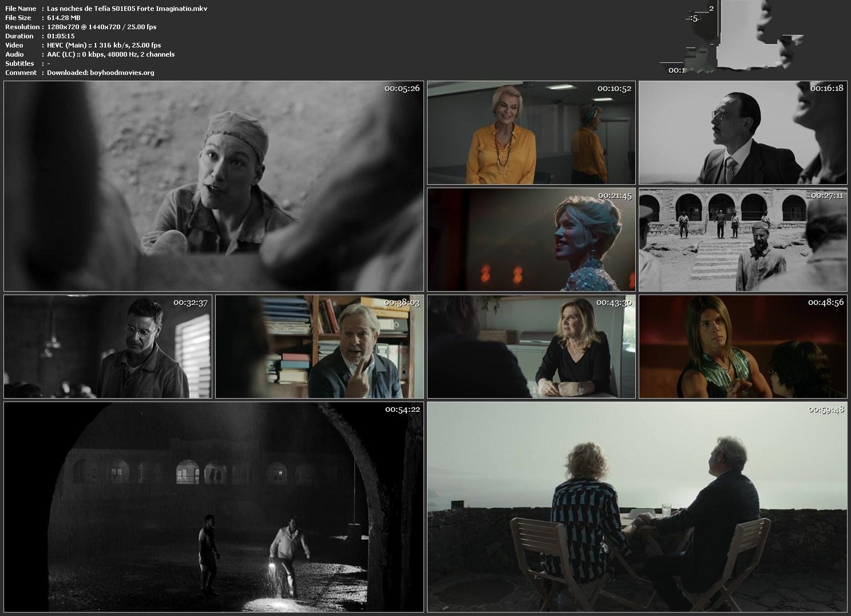Click the file size value '614.28 MB'
The image size is (851, 616).
(x=64, y=18)
